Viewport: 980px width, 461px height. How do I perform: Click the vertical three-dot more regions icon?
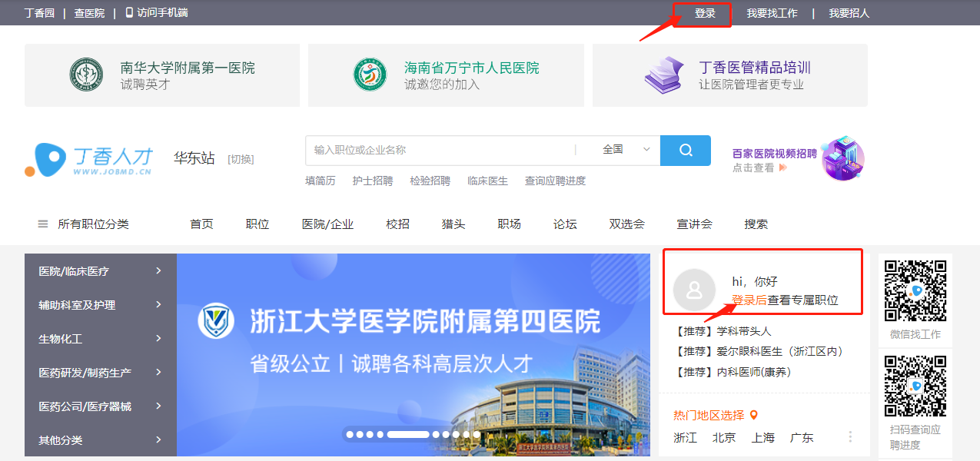coord(850,436)
